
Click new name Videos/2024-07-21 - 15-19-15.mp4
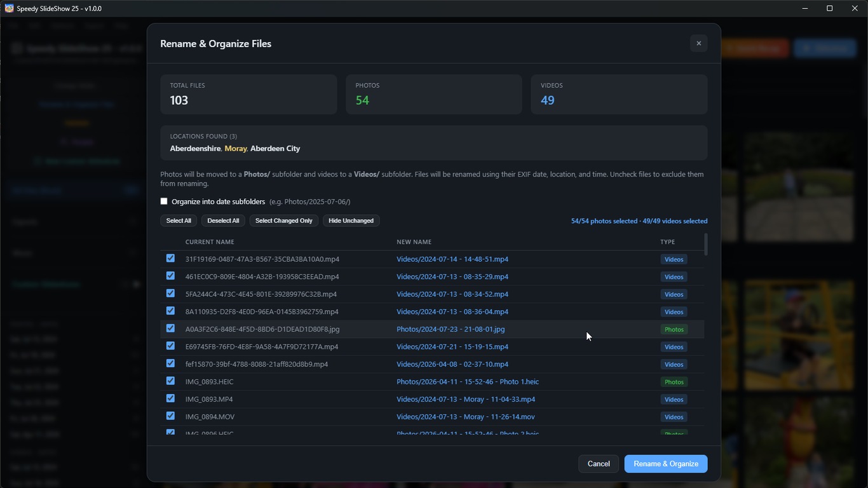(x=452, y=347)
